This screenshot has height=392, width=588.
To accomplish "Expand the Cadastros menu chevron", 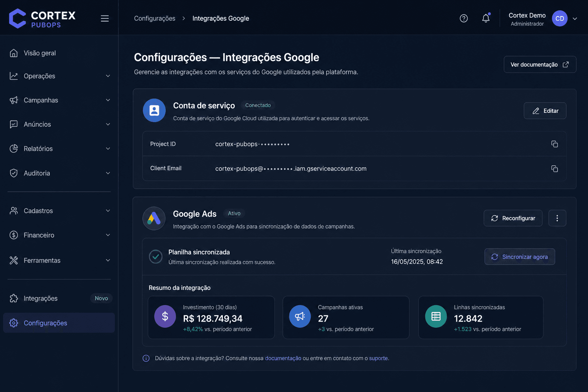I will [x=108, y=211].
